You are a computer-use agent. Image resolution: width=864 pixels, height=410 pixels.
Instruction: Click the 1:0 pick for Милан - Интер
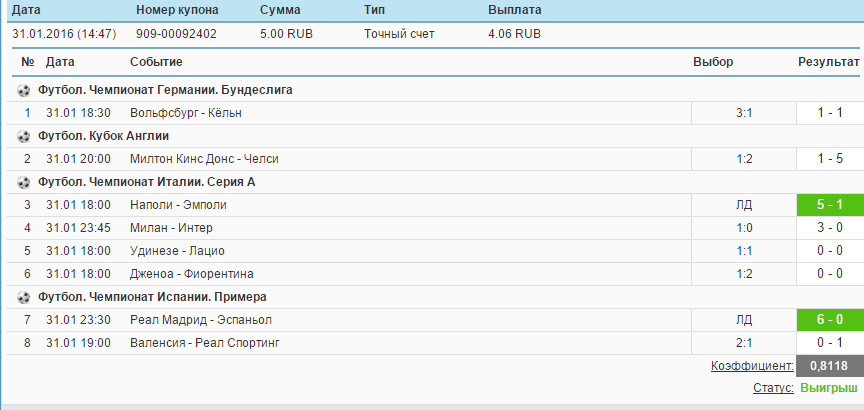click(x=744, y=228)
